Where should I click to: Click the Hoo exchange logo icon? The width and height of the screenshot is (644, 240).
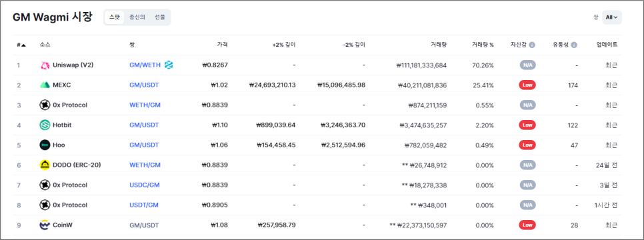[x=45, y=145]
